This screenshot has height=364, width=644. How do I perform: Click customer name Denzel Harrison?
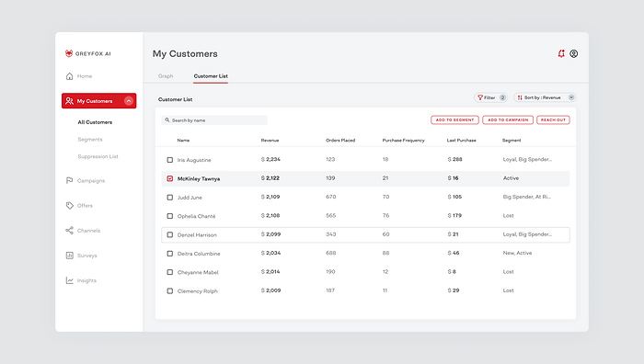click(x=197, y=235)
